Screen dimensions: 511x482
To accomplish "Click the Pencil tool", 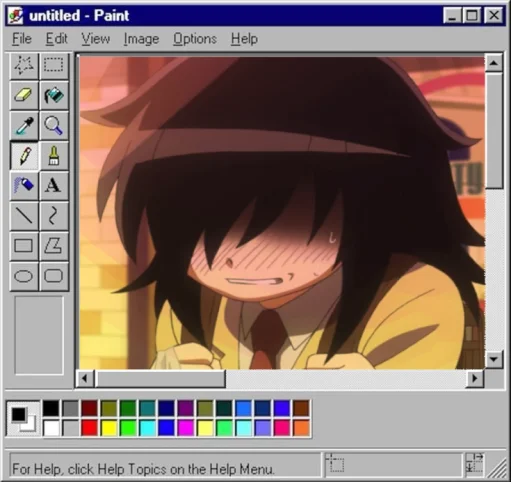I will point(24,156).
